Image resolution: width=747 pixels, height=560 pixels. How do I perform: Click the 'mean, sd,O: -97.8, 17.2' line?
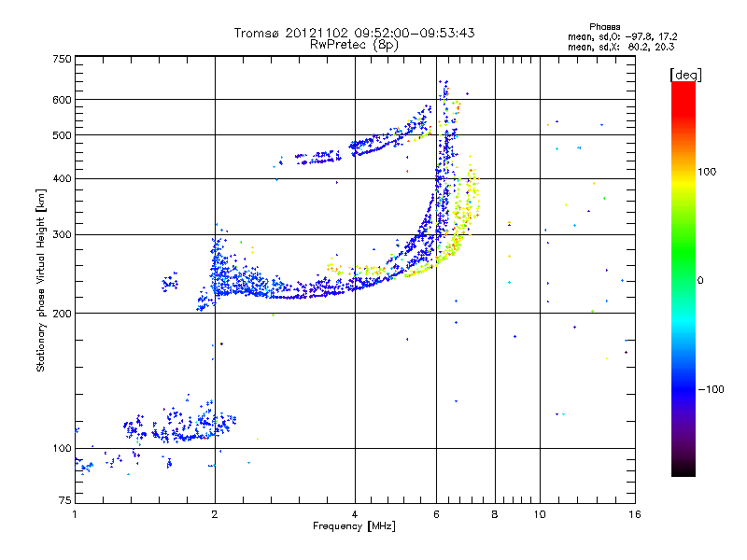pos(622,36)
